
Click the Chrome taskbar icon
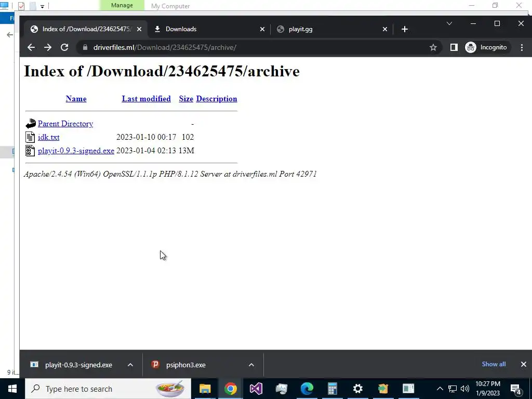coord(230,389)
